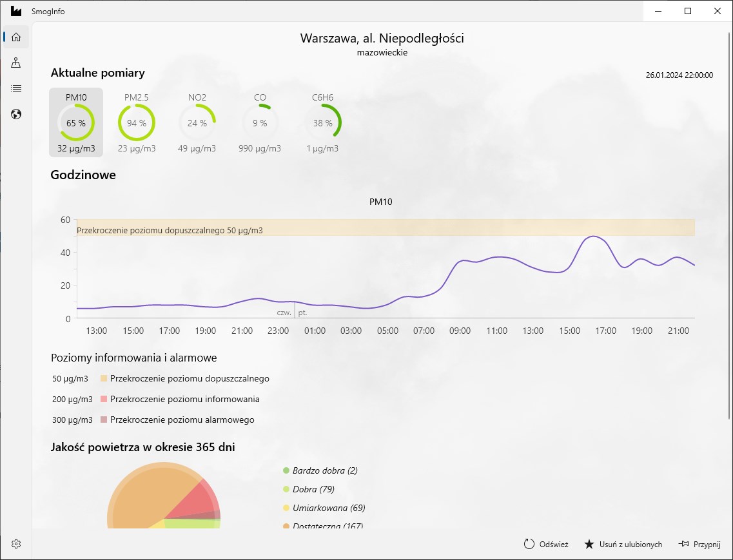Open the Home page in sidebar
Screen dimensions: 733x560
[x=16, y=37]
